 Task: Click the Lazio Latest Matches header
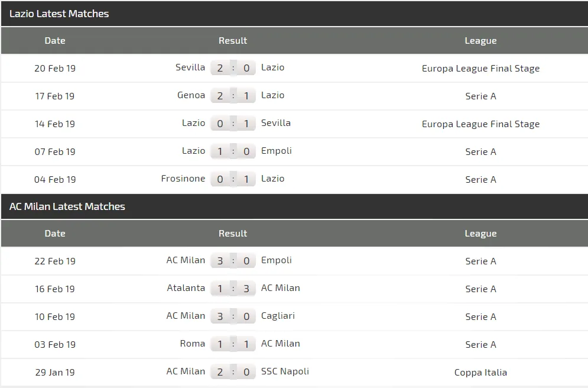pos(59,14)
